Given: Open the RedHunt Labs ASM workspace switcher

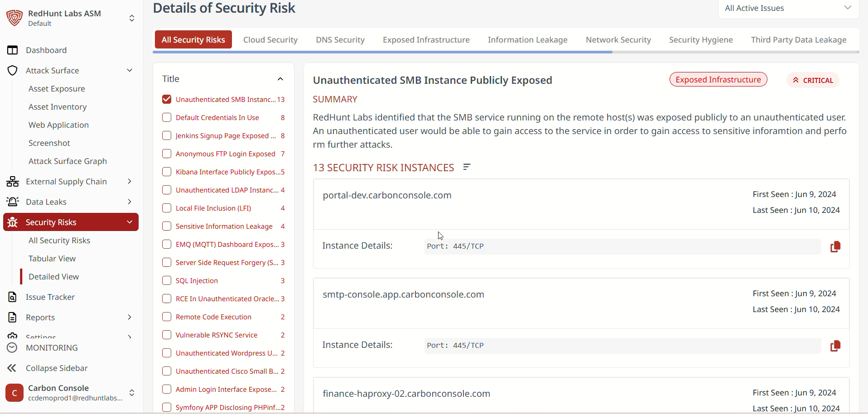Looking at the screenshot, I should click(132, 18).
